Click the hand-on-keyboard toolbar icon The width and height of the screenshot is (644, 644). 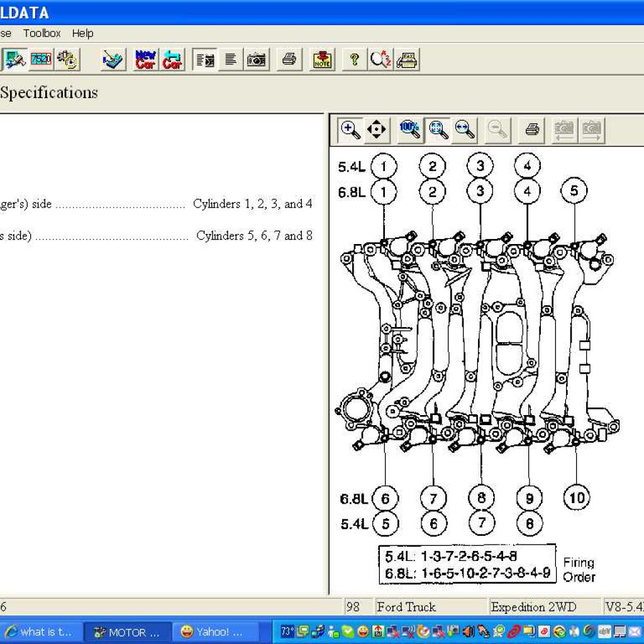point(113,60)
